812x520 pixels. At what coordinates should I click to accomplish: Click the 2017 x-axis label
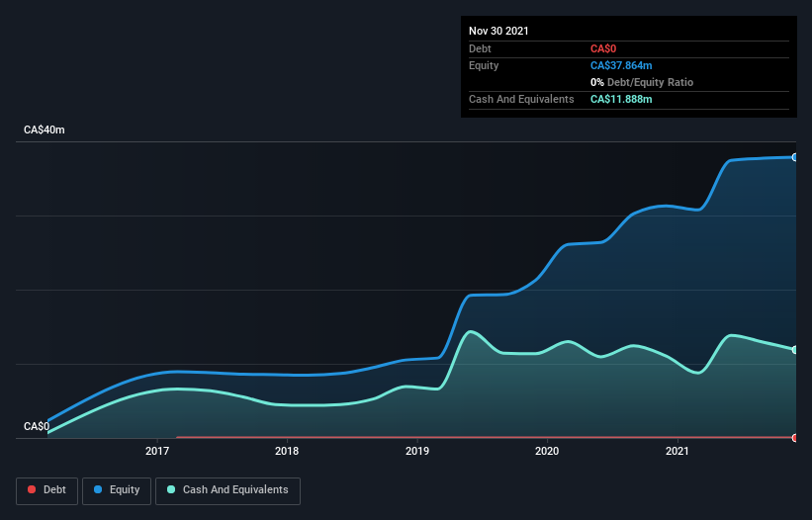[x=157, y=451]
